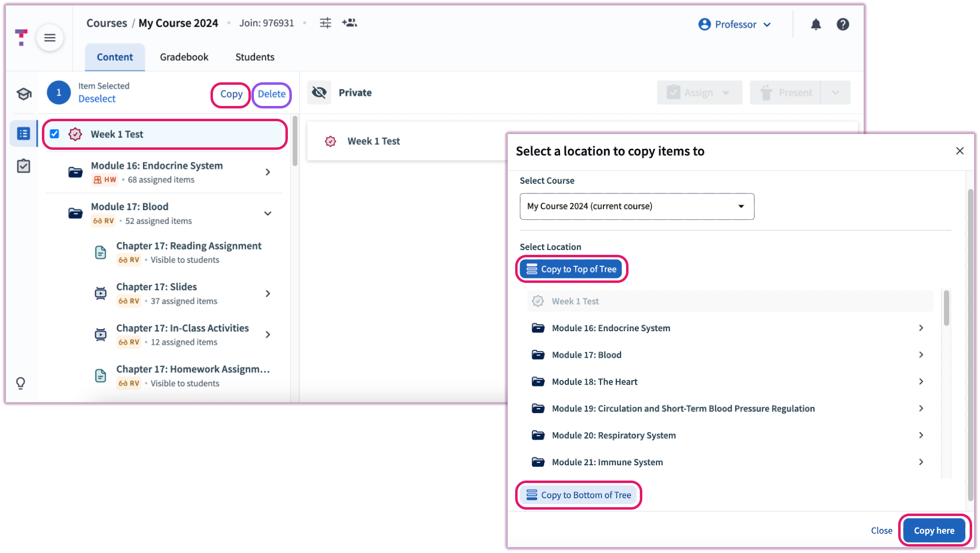This screenshot has width=980, height=553.
Task: Expand Module 18: The Heart in dialog
Action: [x=921, y=381]
